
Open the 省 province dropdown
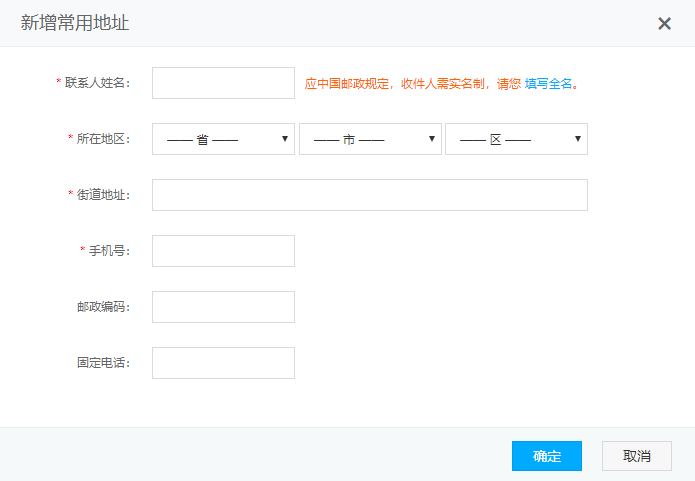coord(223,139)
